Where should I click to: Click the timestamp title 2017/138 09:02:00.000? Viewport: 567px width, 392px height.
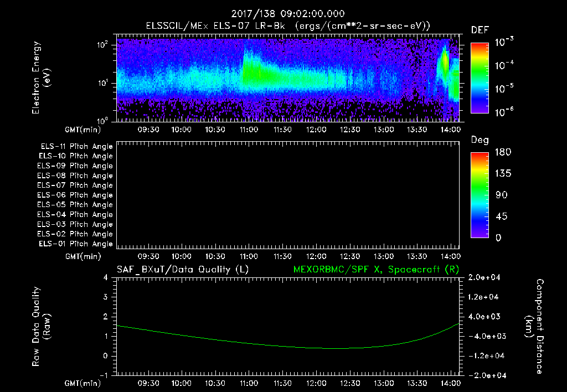tap(288, 14)
